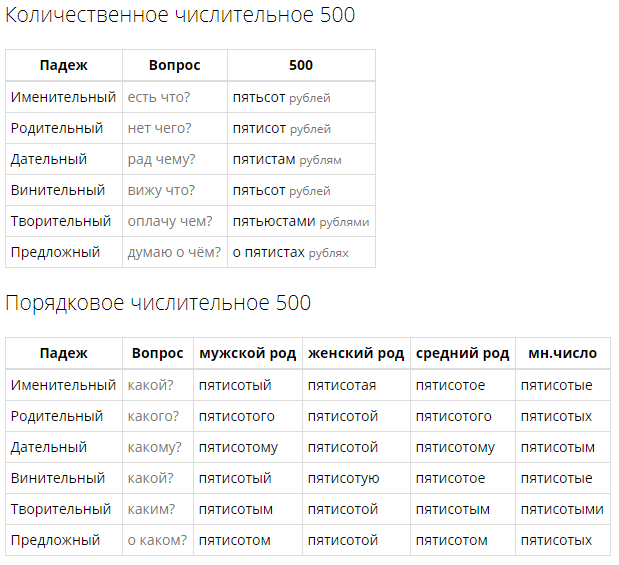The image size is (619, 565).
Task: Click the heading "Количественное числительное 500"
Action: 180,15
